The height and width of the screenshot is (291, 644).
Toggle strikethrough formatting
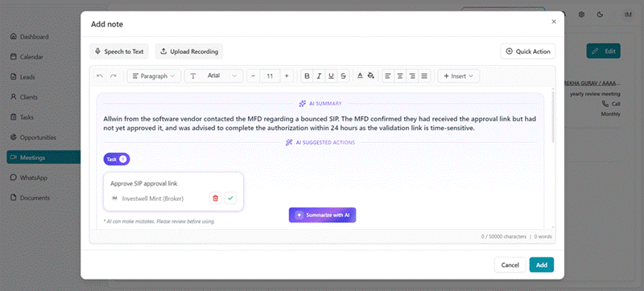pyautogui.click(x=343, y=76)
